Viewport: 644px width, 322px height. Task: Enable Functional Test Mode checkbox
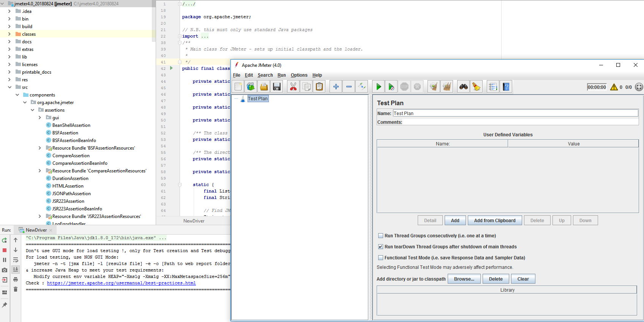pos(381,258)
